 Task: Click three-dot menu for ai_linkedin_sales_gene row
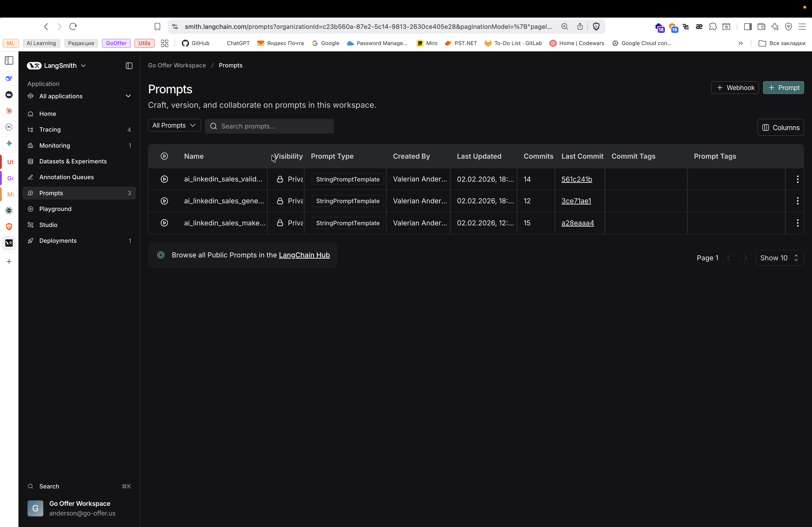point(797,201)
